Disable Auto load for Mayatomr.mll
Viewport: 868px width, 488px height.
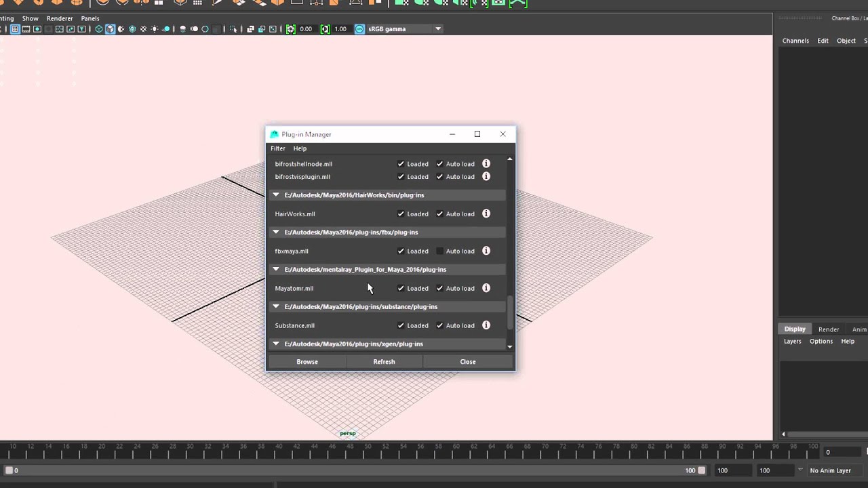pos(439,288)
